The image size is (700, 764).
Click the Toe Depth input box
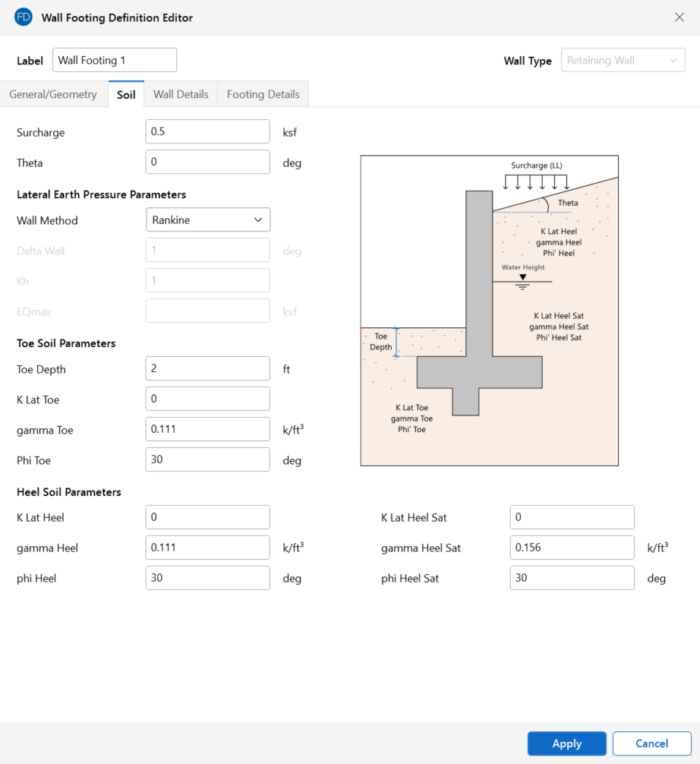[207, 369]
